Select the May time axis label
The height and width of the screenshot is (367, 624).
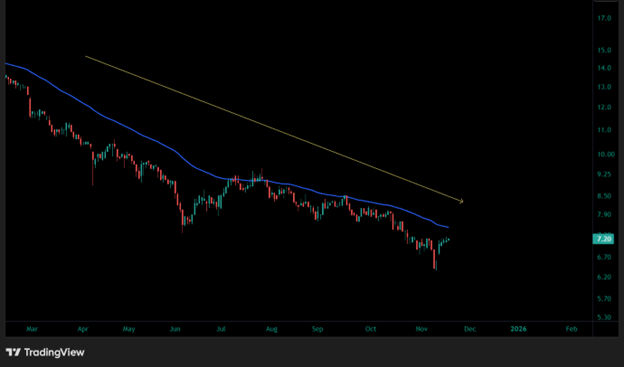pos(129,329)
